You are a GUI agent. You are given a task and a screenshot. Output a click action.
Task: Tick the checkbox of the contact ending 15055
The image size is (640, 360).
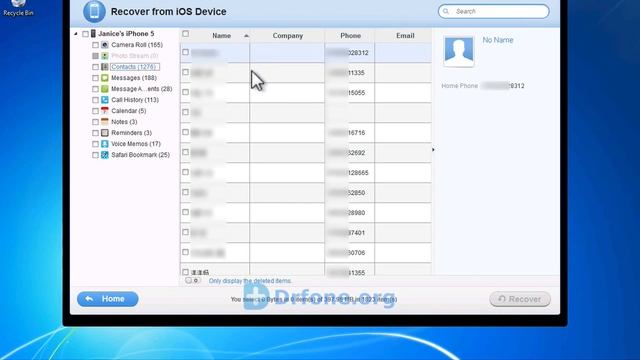(x=185, y=92)
